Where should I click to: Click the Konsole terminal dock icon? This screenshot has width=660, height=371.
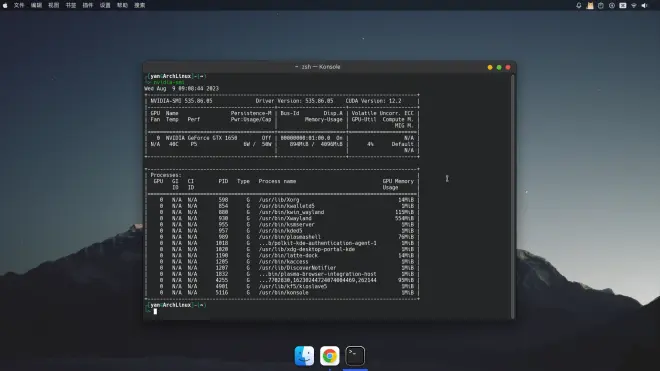355,356
